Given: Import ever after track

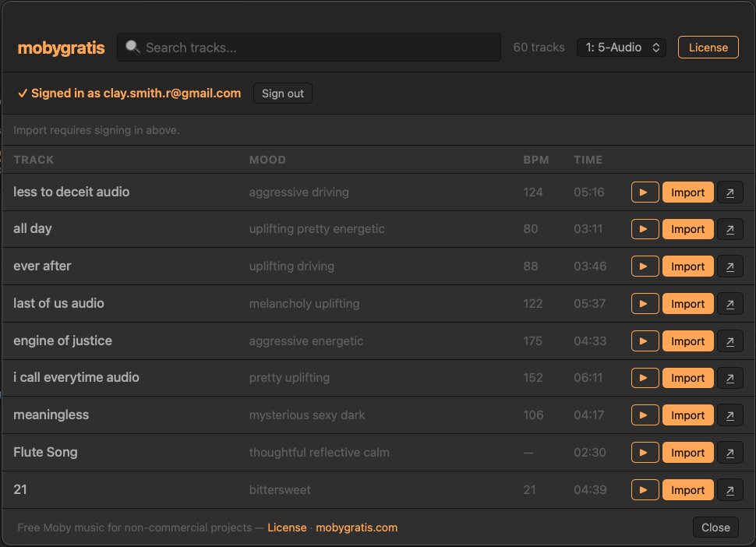Looking at the screenshot, I should 687,266.
